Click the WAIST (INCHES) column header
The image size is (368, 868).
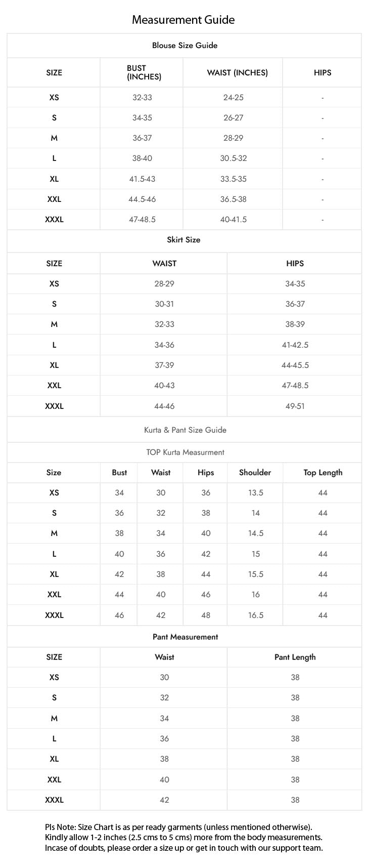[237, 72]
